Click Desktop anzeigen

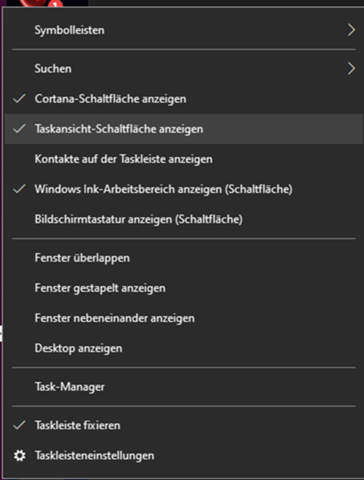pyautogui.click(x=184, y=348)
